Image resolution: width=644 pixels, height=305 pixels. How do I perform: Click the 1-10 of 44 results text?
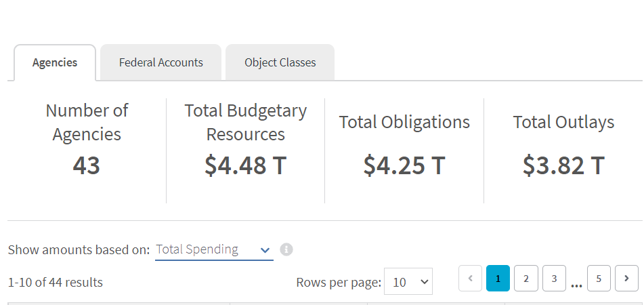56,283
